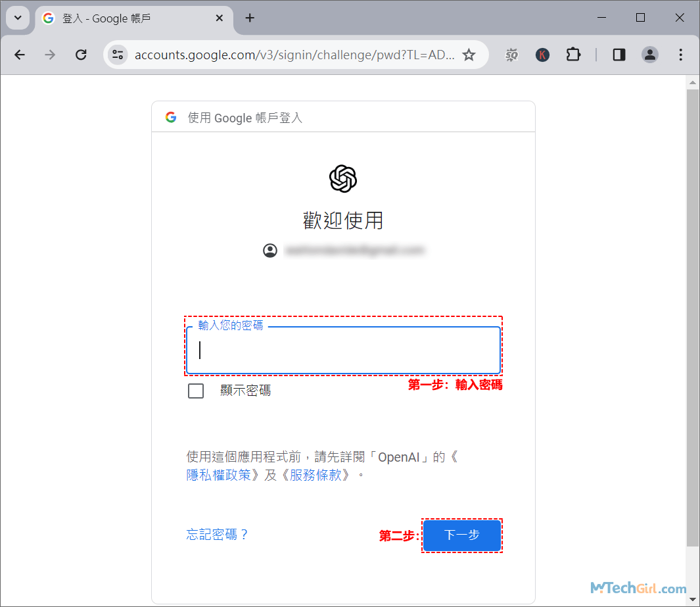Image resolution: width=700 pixels, height=607 pixels.
Task: Open the three-dot Chrome menu
Action: pos(681,55)
